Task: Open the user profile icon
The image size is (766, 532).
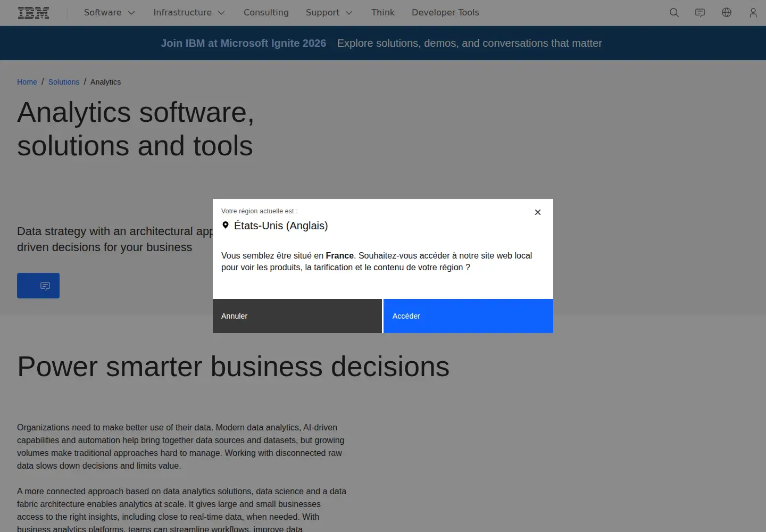Action: [753, 13]
